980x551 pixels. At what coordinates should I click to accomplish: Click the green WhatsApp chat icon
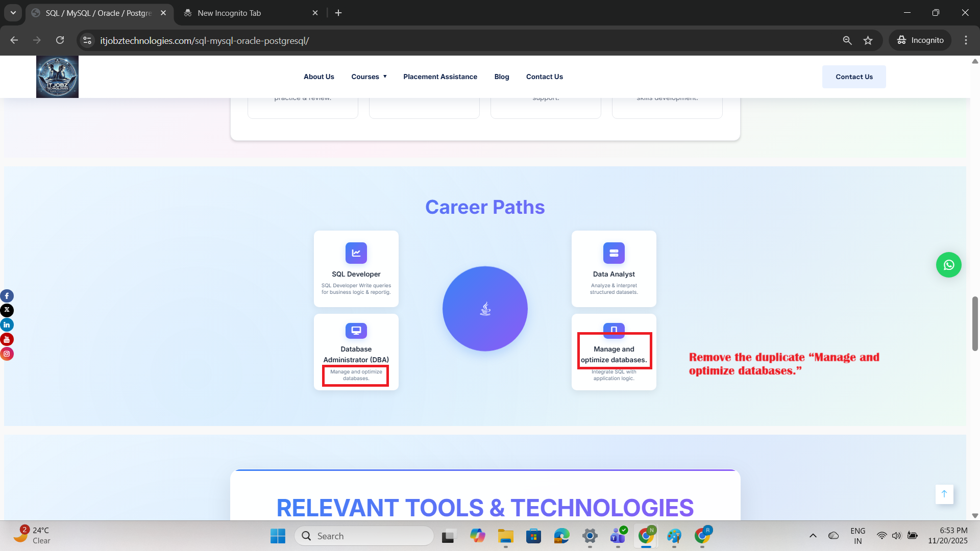pos(948,265)
